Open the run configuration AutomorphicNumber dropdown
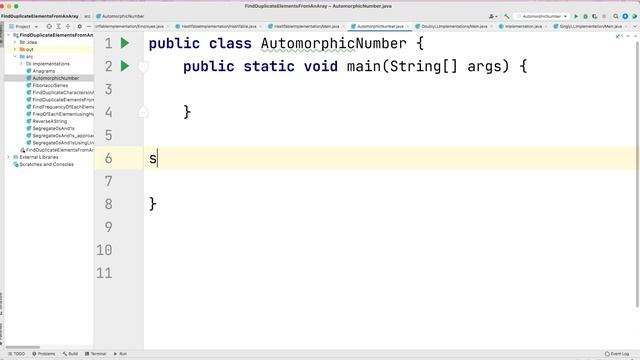The height and width of the screenshot is (360, 640). 542,16
